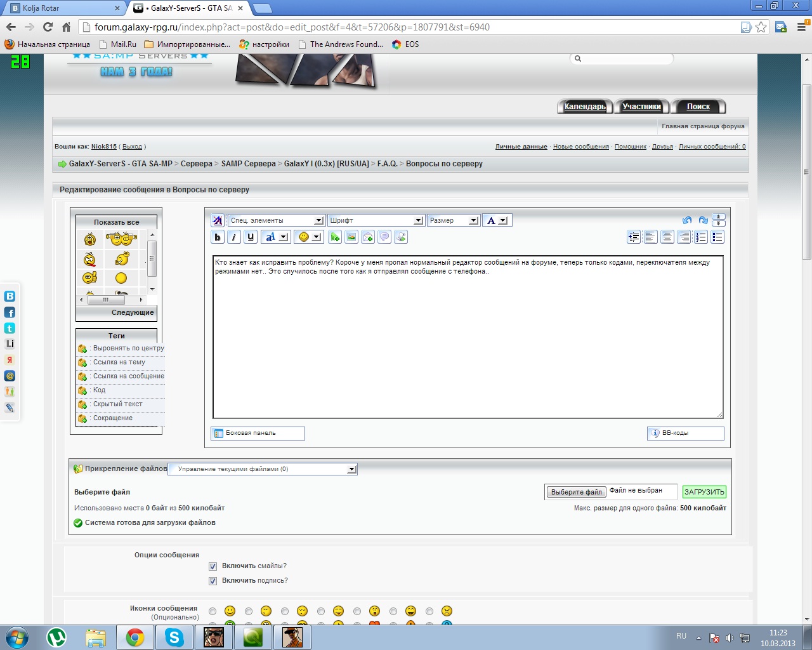Insert an image via the editor toolbar
812x650 pixels.
[x=351, y=237]
